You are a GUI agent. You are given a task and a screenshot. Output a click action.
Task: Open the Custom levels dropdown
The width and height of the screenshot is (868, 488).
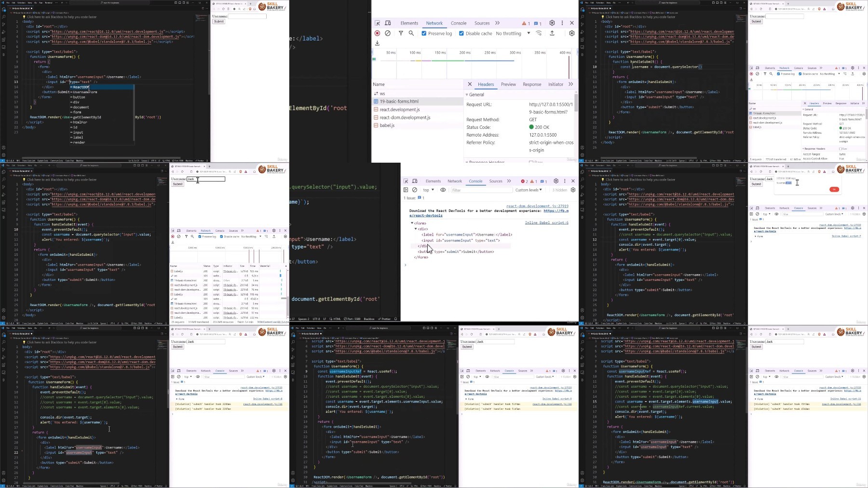[529, 190]
